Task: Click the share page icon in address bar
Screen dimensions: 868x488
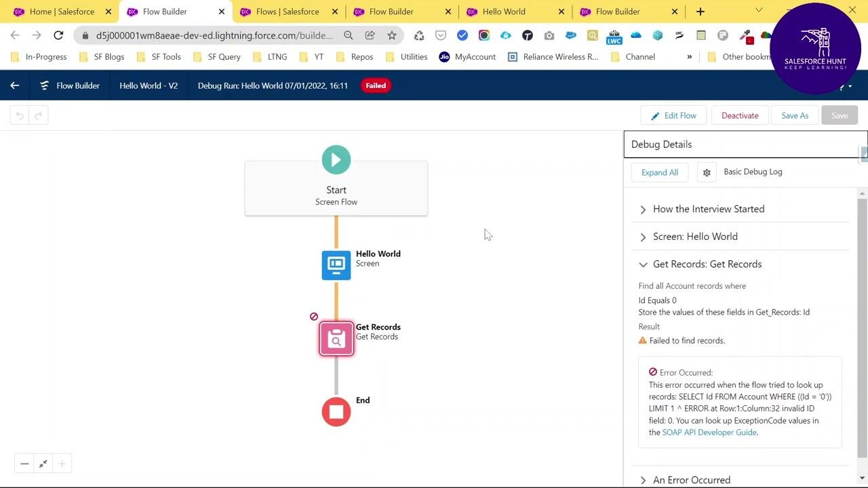Action: tap(370, 35)
